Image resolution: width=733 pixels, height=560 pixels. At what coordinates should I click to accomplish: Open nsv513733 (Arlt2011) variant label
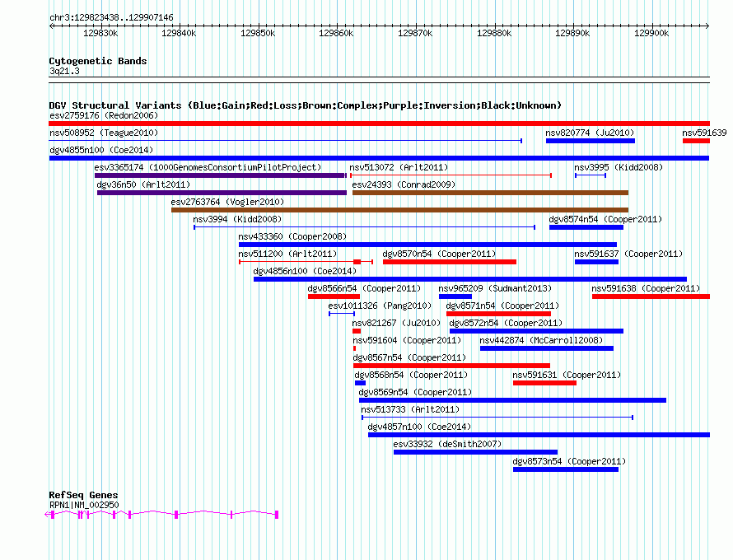(410, 409)
